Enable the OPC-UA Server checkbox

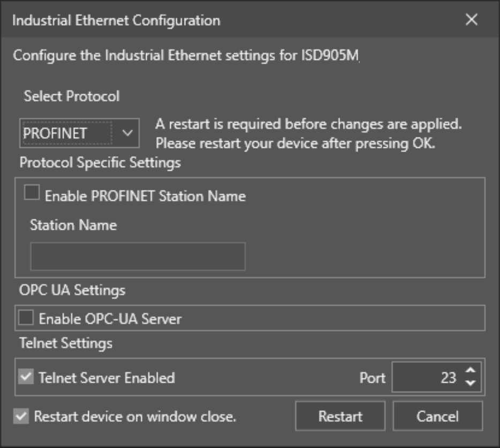coord(26,318)
